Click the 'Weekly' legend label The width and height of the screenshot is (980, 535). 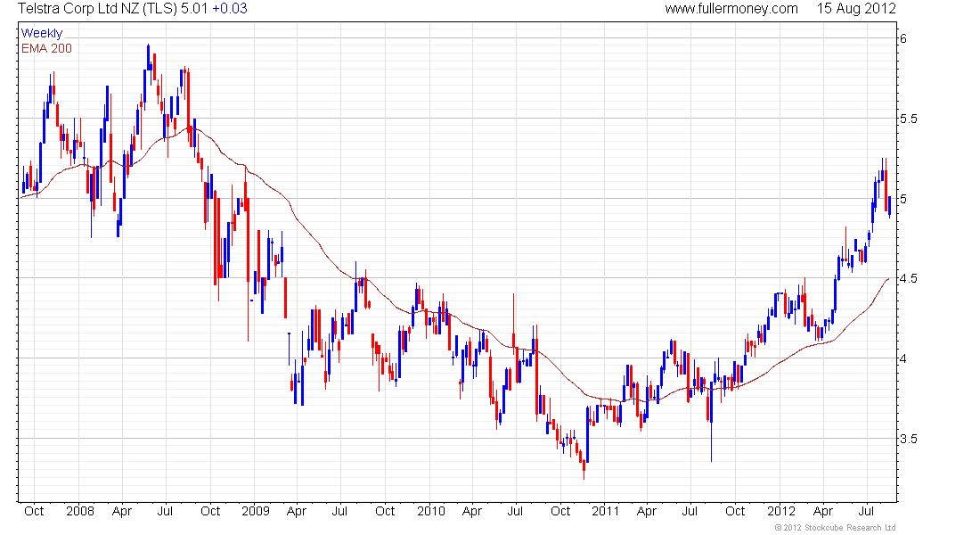tap(42, 33)
